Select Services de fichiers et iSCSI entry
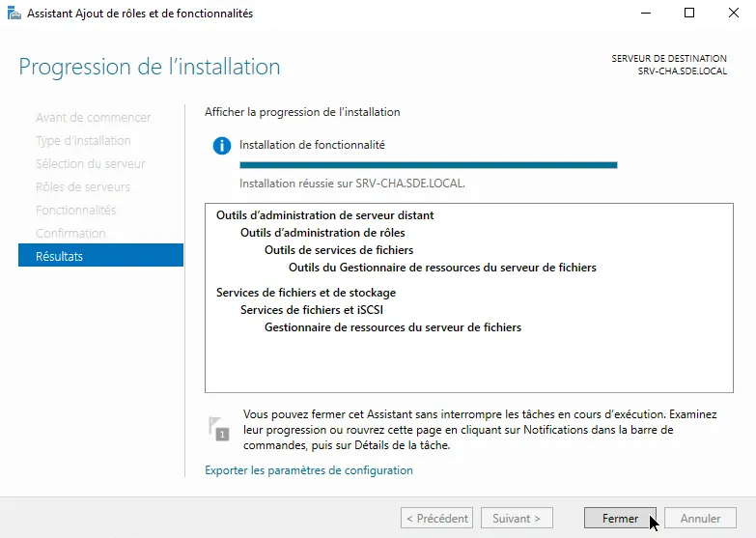 tap(318, 310)
